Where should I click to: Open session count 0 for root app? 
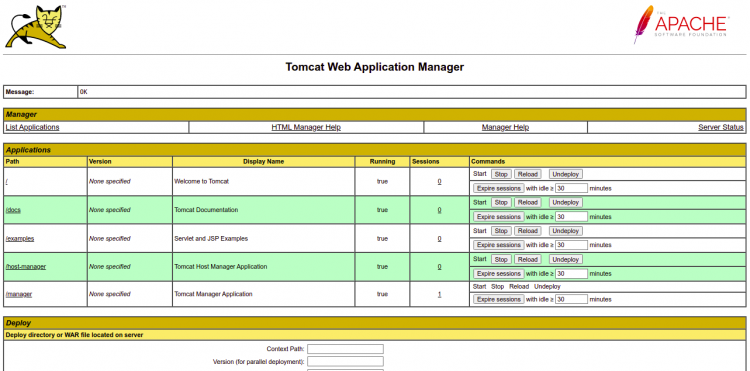439,182
